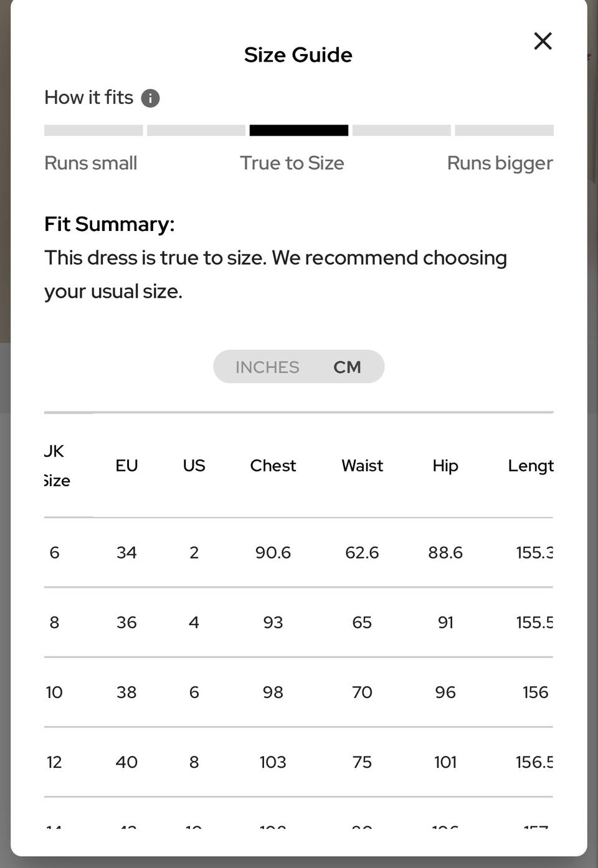Image resolution: width=598 pixels, height=868 pixels.
Task: Choose the UK size 12 row
Action: coord(298,762)
